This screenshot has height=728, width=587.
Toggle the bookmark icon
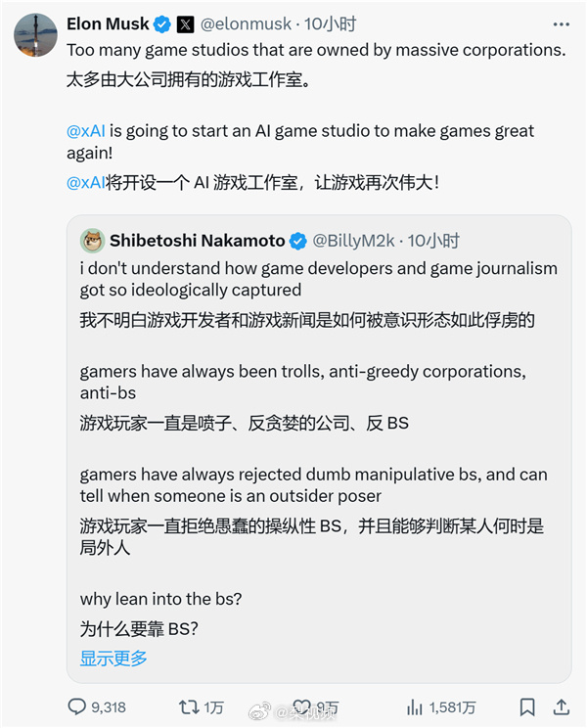[527, 707]
